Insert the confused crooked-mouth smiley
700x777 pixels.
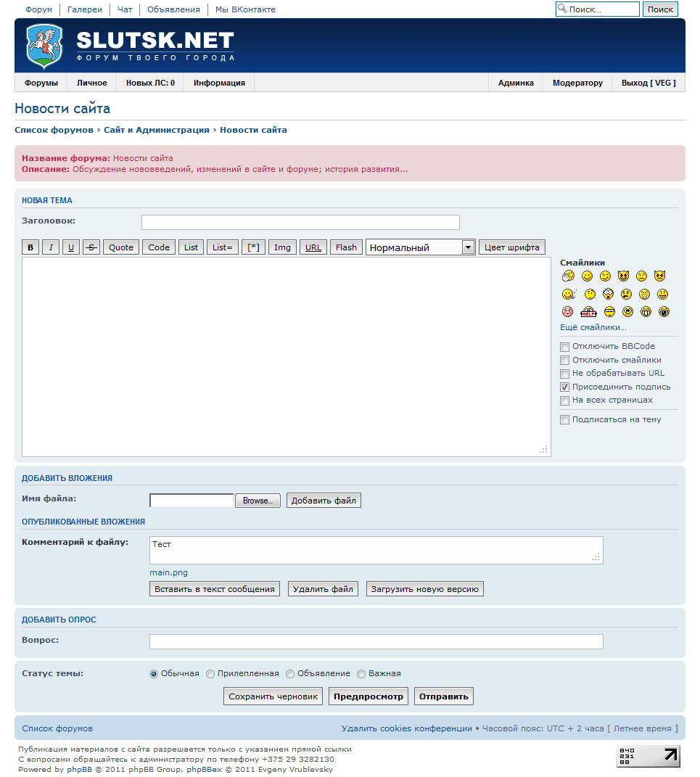coord(626,295)
